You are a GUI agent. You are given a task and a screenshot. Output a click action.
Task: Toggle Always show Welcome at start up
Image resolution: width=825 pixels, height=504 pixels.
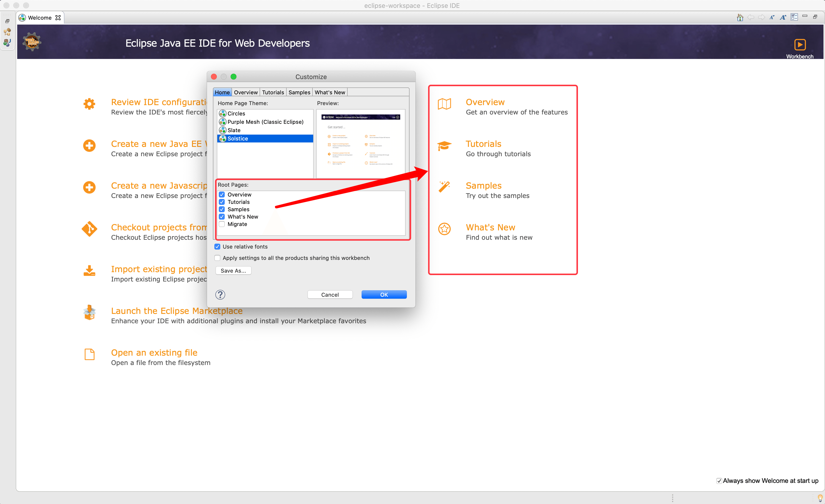(x=719, y=481)
